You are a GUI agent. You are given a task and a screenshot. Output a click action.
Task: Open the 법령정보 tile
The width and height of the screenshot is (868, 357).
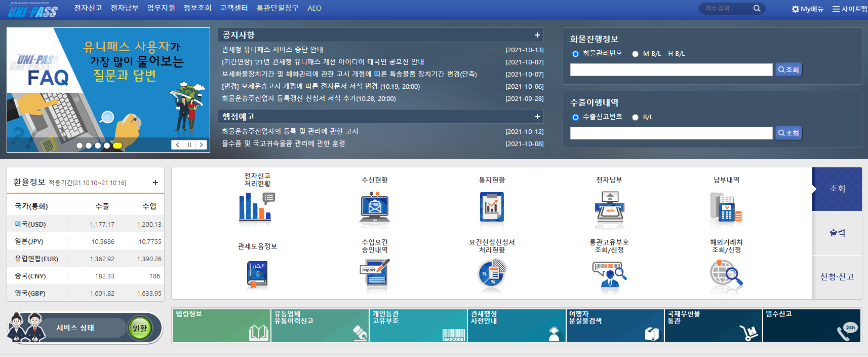click(x=222, y=326)
